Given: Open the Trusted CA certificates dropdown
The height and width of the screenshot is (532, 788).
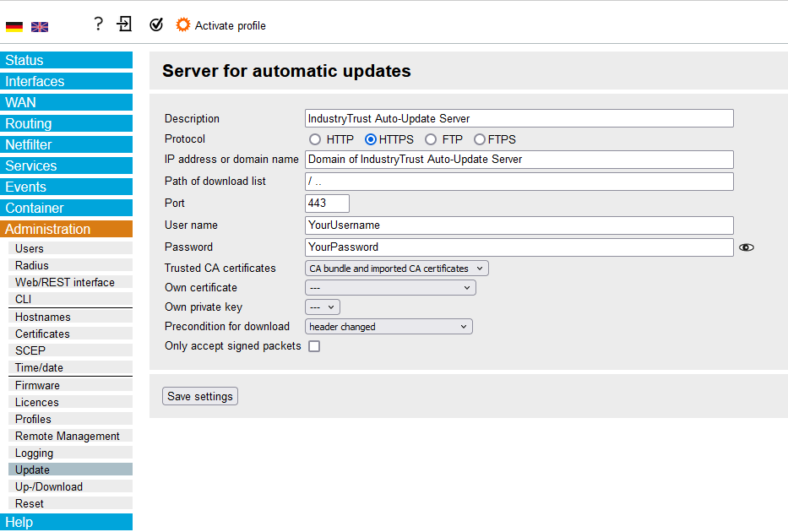Looking at the screenshot, I should tap(396, 269).
